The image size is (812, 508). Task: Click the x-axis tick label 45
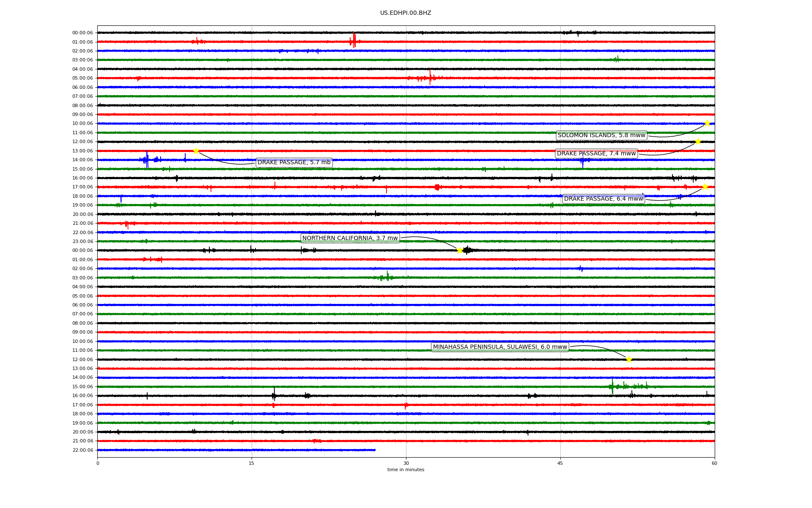coord(560,463)
